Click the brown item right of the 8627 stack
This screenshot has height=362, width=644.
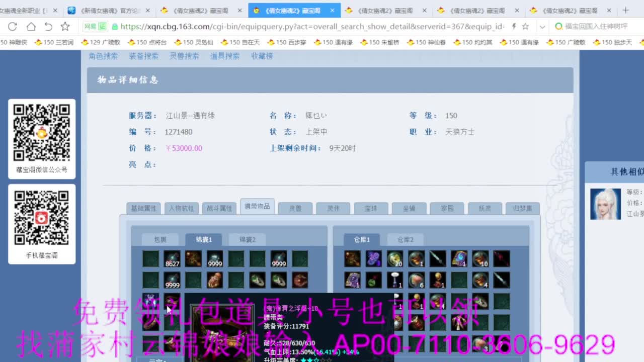(193, 259)
